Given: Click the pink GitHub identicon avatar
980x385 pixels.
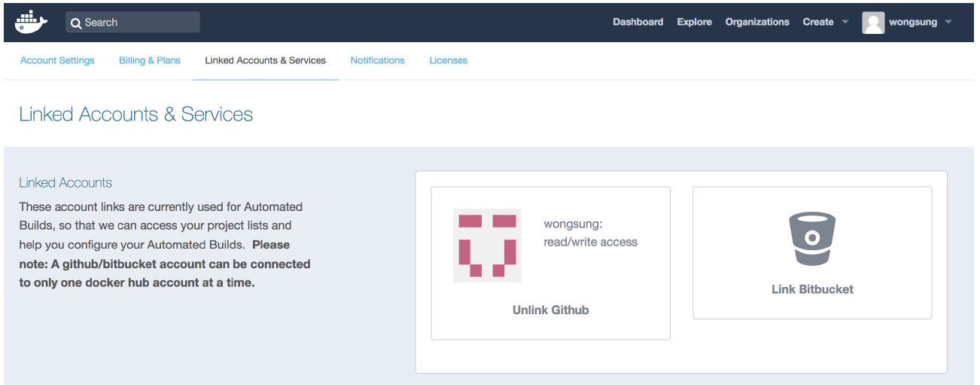Looking at the screenshot, I should tap(487, 246).
